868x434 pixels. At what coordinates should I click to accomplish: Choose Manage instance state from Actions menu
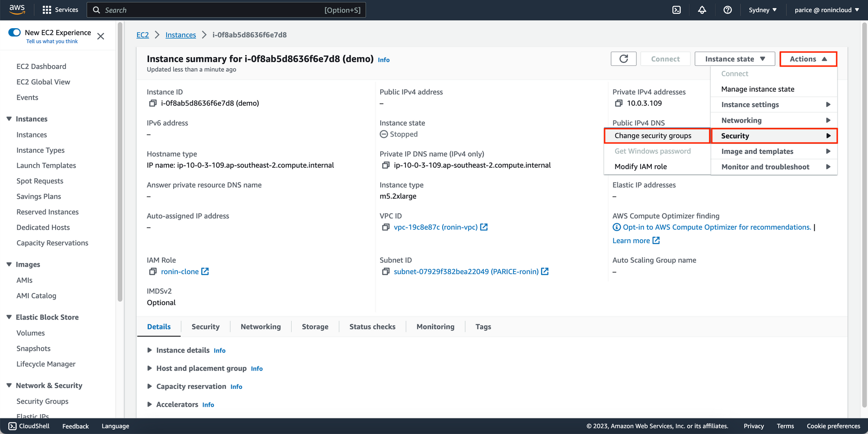[774, 89]
